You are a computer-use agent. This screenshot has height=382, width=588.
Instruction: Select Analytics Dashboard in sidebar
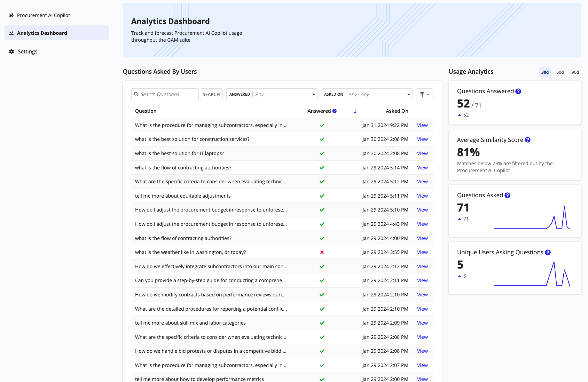pos(57,33)
